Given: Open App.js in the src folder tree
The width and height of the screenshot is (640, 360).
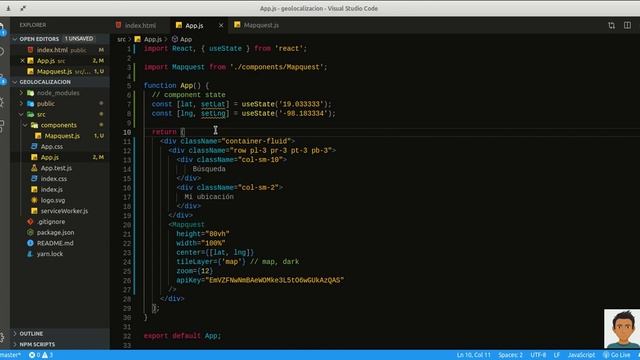Looking at the screenshot, I should 49,157.
